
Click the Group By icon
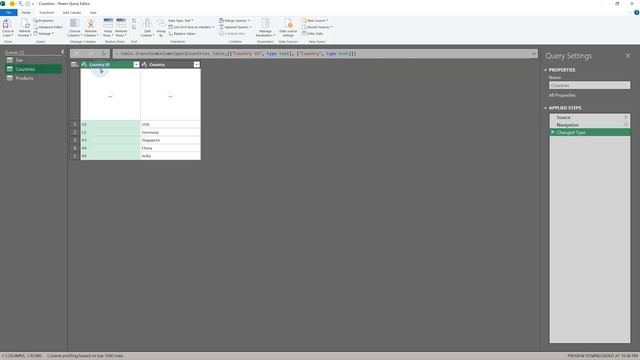point(161,24)
